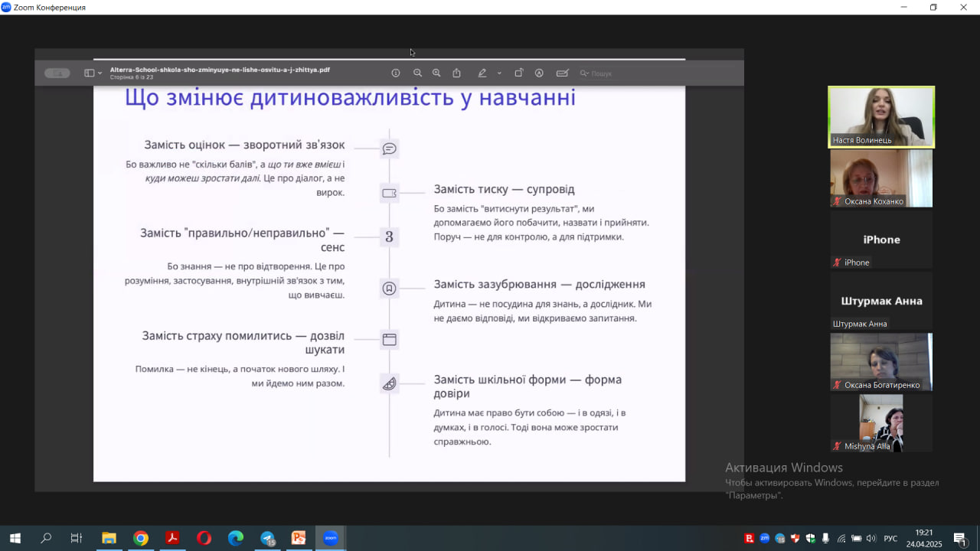Select the highlight pen tool
The height and width of the screenshot is (551, 980).
[x=482, y=73]
